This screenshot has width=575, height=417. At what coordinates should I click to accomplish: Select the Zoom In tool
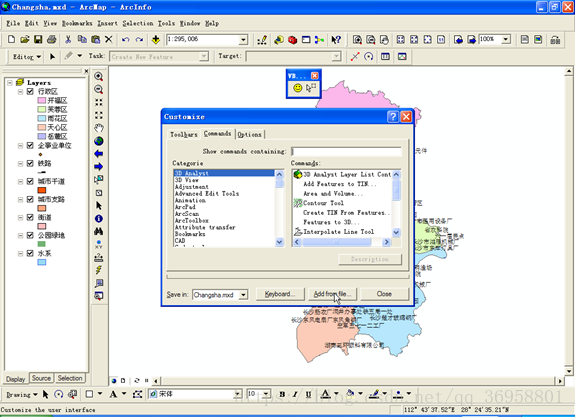(98, 76)
